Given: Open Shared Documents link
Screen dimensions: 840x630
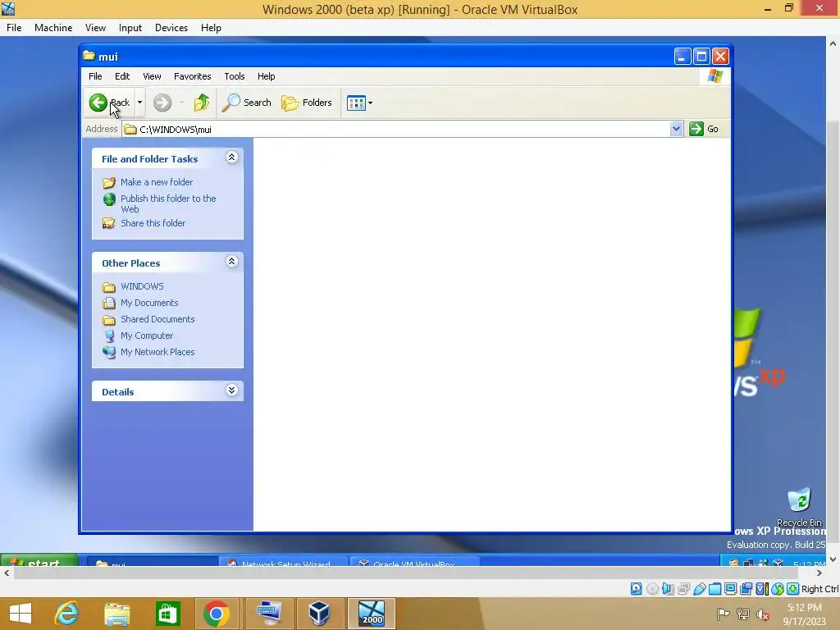Looking at the screenshot, I should click(x=157, y=319).
